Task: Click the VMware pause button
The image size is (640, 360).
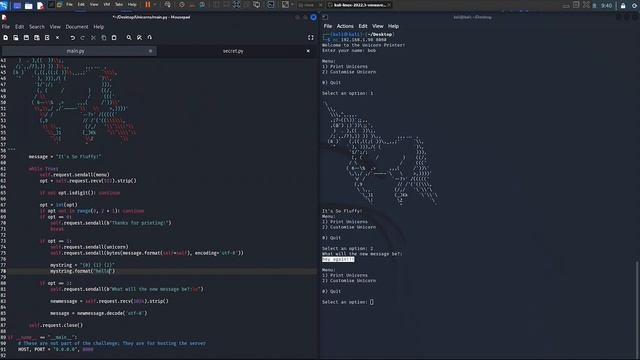Action: 148,4
